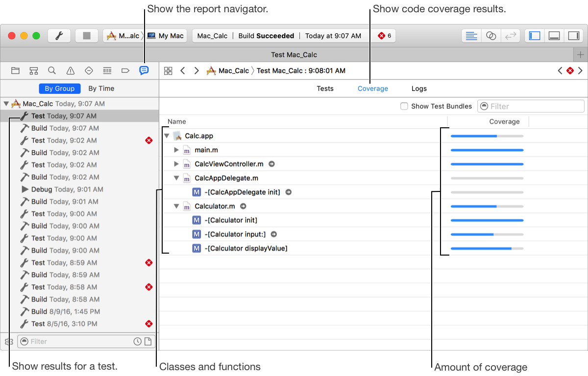Expand main.m disclosure triangle

coord(176,150)
